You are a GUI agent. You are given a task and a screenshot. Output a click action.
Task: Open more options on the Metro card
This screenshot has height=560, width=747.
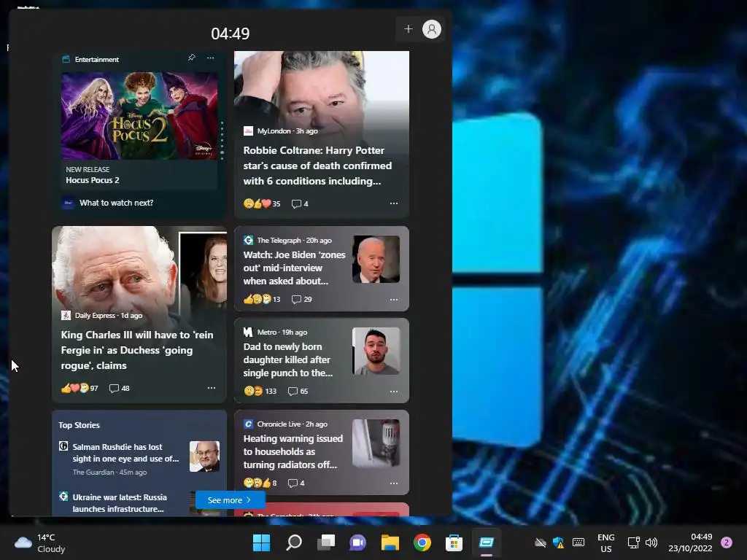pyautogui.click(x=393, y=392)
